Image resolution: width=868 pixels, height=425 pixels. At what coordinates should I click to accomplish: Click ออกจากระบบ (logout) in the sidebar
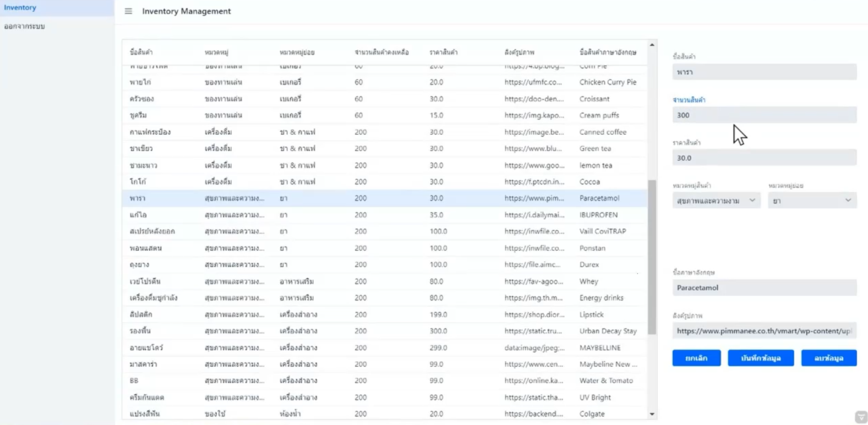pos(25,26)
